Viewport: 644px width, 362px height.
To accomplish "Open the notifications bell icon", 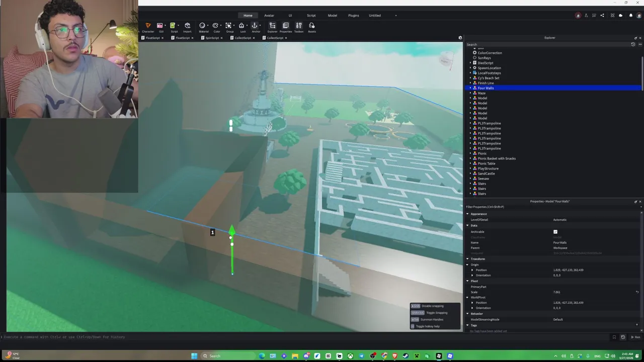I will (631, 16).
